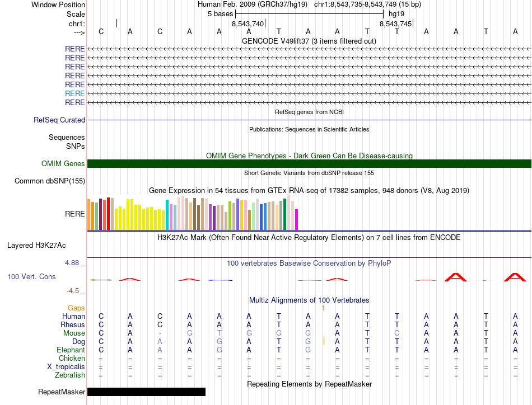Click the red bar in GTEx expression chart
This screenshot has height=405, width=532.
pyautogui.click(x=108, y=214)
